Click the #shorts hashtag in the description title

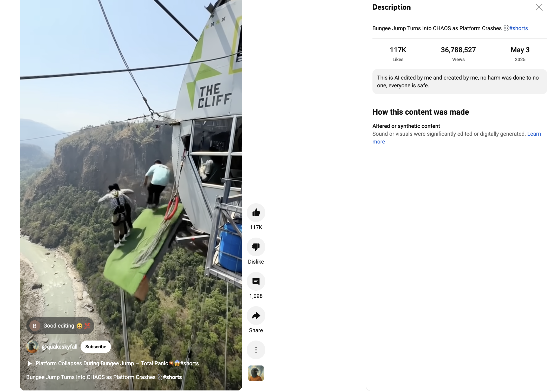click(519, 28)
